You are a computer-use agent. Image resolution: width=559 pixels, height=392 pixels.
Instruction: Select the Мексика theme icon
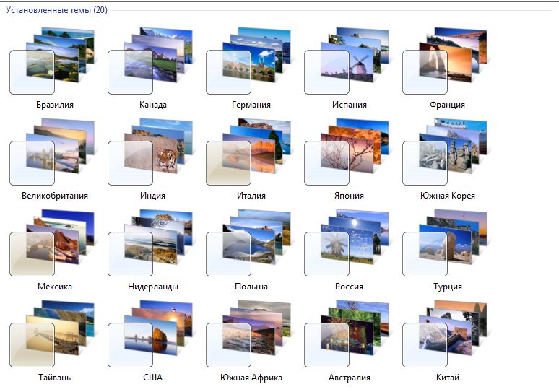[x=52, y=243]
